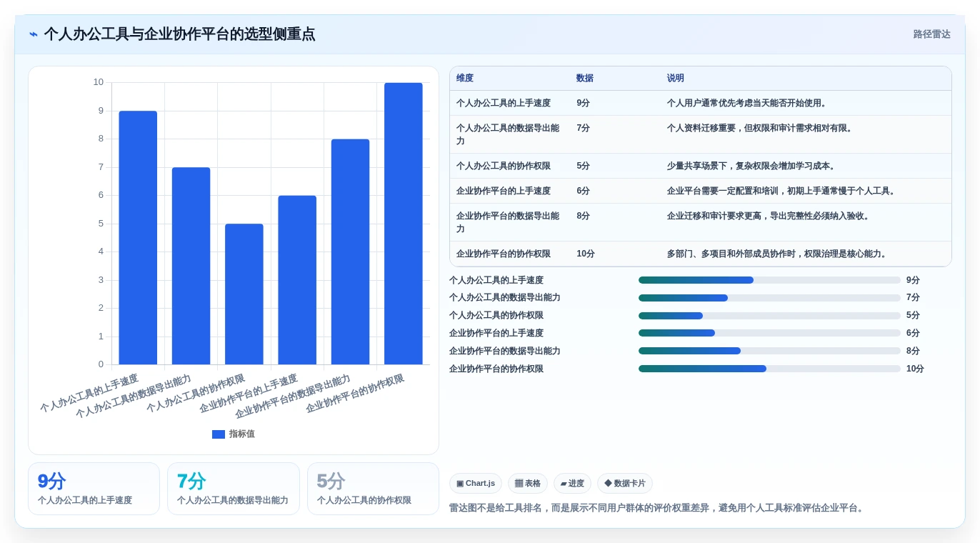Click the progress bar for 个人办公工具的协作权限
This screenshot has width=980, height=543.
[769, 316]
